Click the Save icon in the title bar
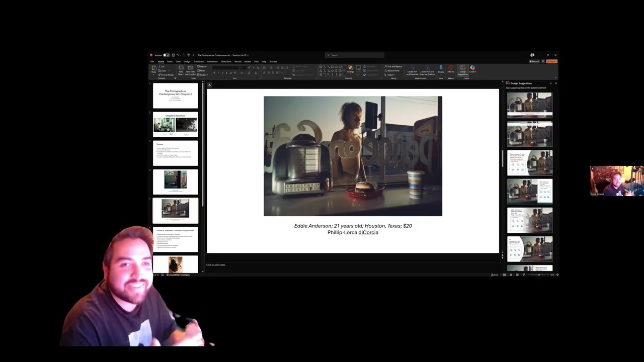The width and height of the screenshot is (644, 362). pyautogui.click(x=173, y=55)
